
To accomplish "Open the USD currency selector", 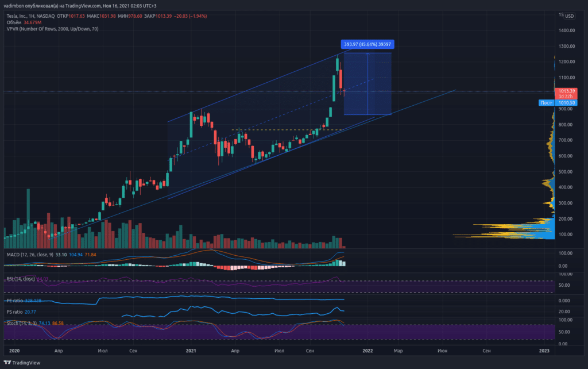I will 570,16.
